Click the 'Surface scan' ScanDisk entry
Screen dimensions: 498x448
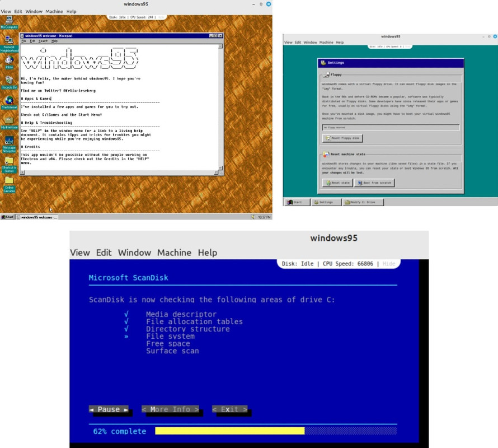[172, 351]
